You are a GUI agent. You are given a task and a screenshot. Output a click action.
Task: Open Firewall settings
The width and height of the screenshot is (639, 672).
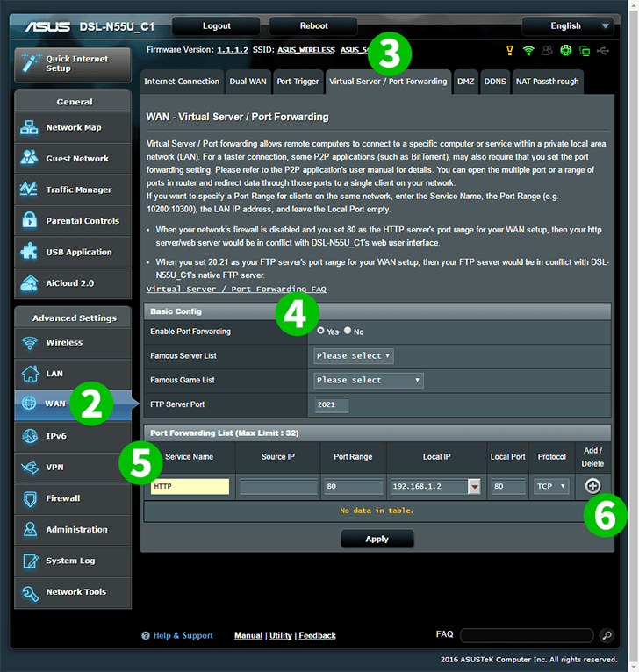[x=73, y=498]
